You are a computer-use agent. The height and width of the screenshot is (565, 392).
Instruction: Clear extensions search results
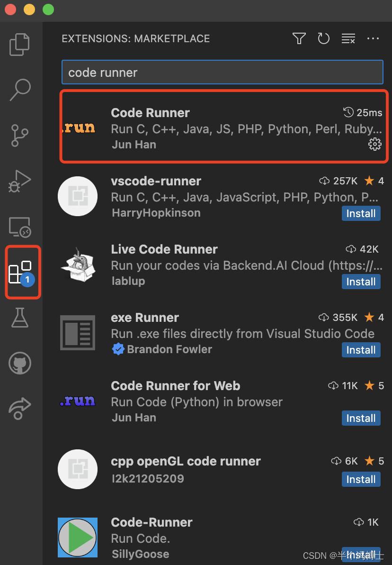pos(348,38)
